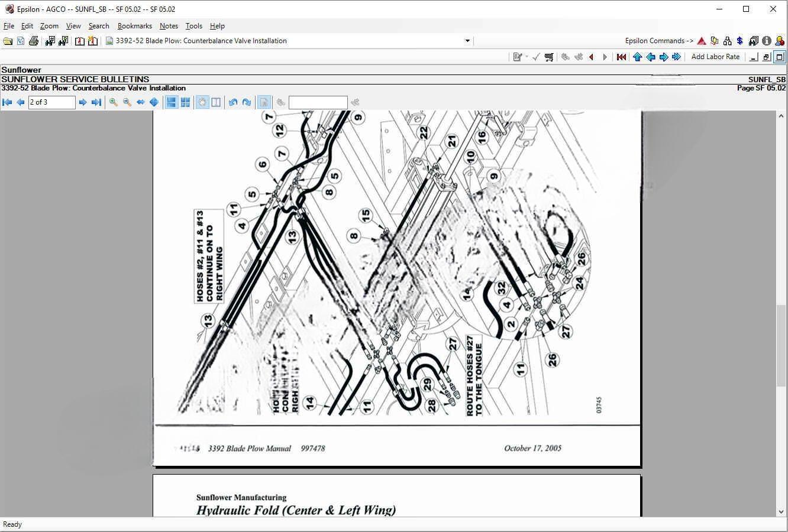Image resolution: width=788 pixels, height=532 pixels.
Task: Click the fit width arrows icon
Action: pyautogui.click(x=141, y=102)
